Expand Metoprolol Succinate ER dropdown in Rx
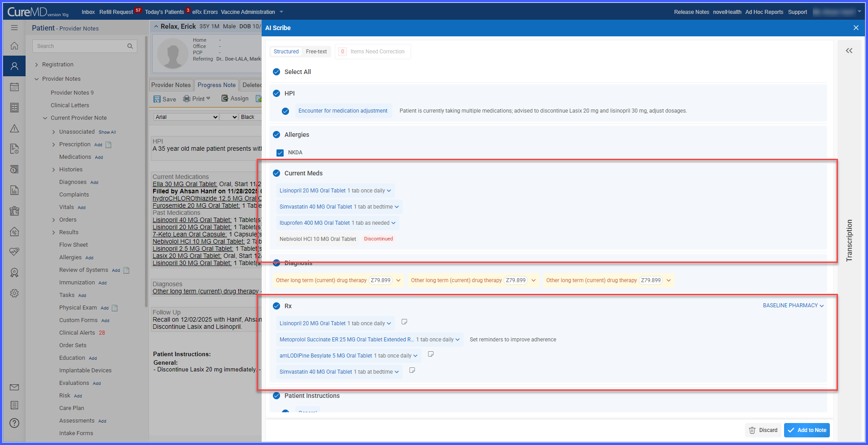This screenshot has height=445, width=868. click(457, 340)
